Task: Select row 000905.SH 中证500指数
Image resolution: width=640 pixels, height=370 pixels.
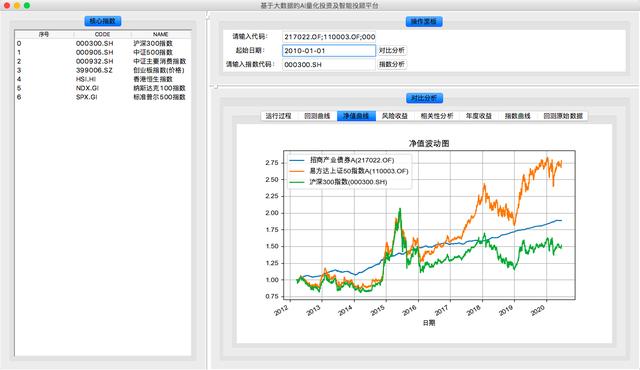Action: coord(103,52)
